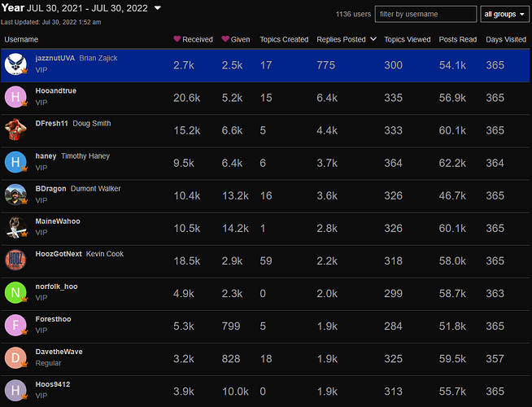Image resolution: width=532 pixels, height=407 pixels.
Task: Click MaineWahoo's avatar image
Action: [15, 227]
